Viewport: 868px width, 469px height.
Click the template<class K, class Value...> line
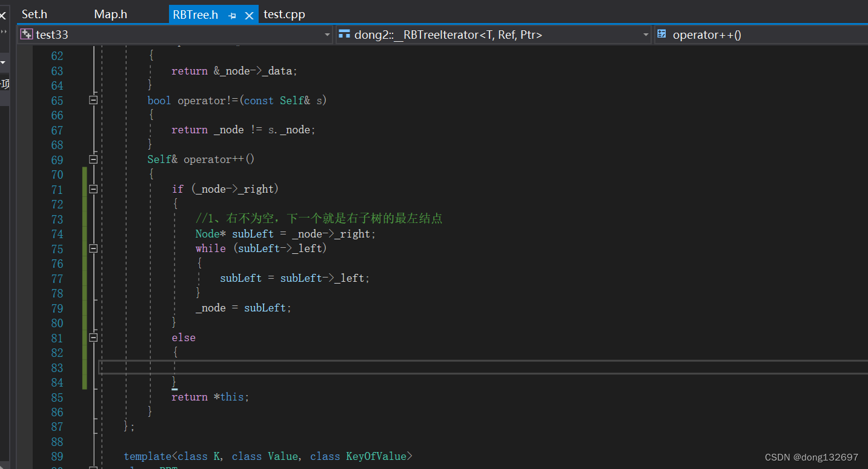click(x=268, y=456)
